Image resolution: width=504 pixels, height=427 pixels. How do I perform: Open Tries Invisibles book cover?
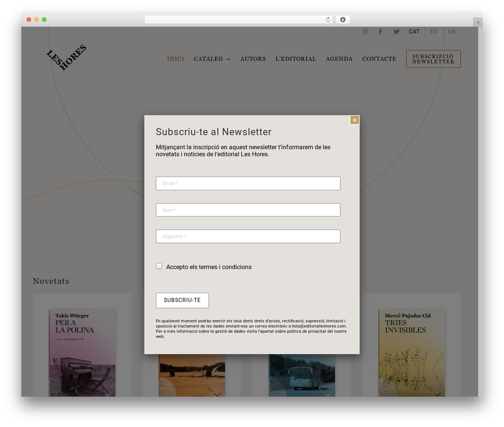pyautogui.click(x=411, y=352)
